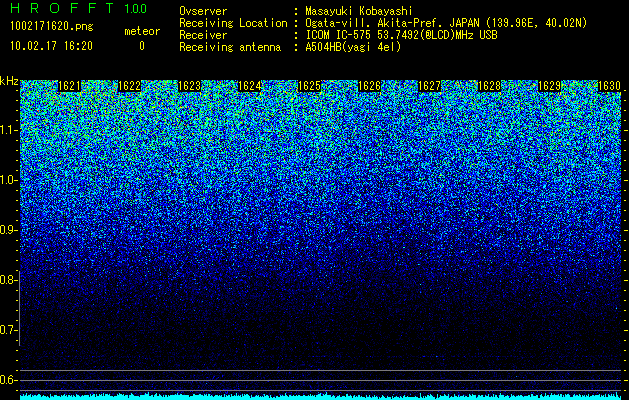
Task: Click the Receiver label
Action: [x=203, y=35]
